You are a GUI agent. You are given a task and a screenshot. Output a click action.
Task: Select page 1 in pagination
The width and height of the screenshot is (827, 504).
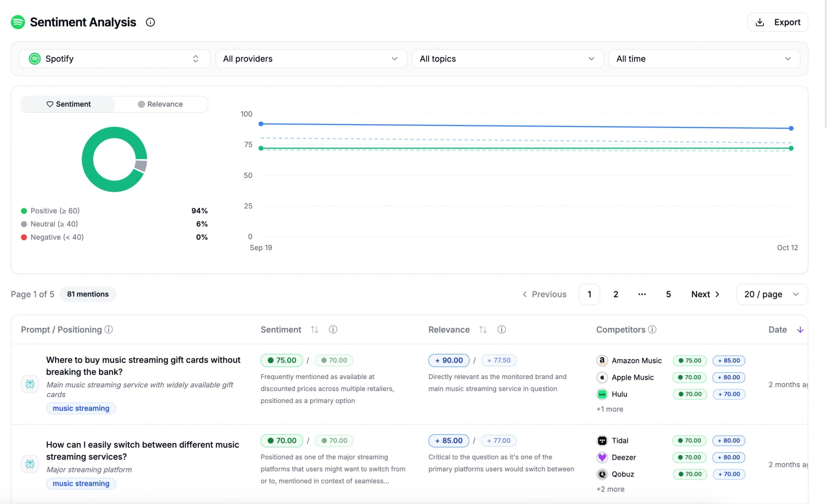(589, 294)
